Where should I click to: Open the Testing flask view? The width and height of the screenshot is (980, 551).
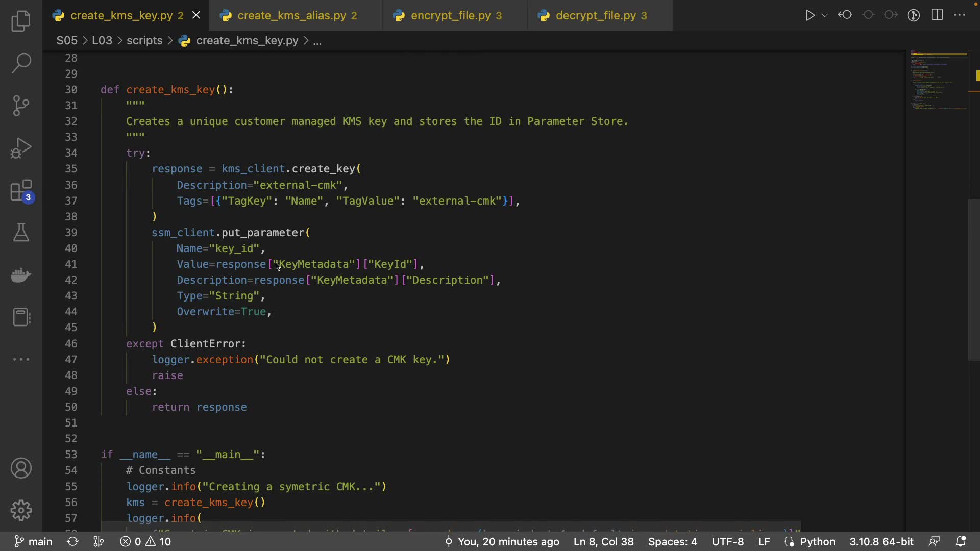21,233
